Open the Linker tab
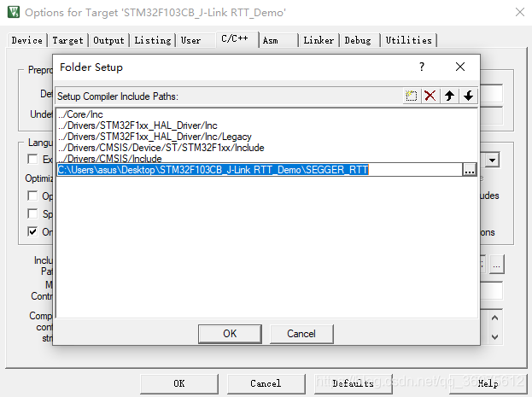Screen dimensions: 532x397 (319, 40)
